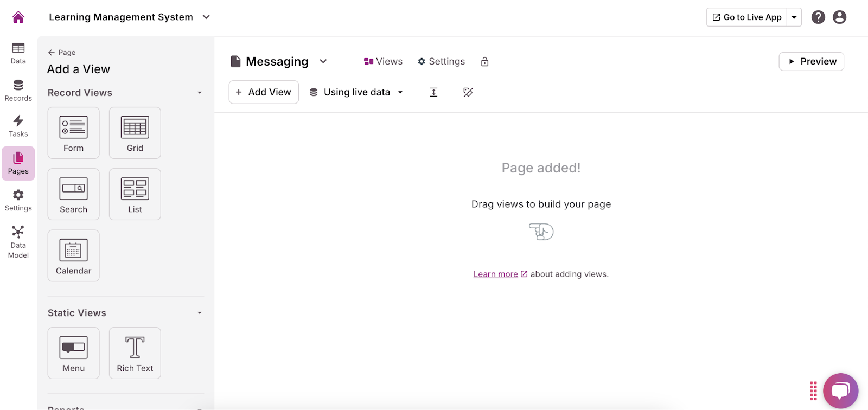Collapse the Static Views section
This screenshot has height=410, width=868.
(x=200, y=313)
